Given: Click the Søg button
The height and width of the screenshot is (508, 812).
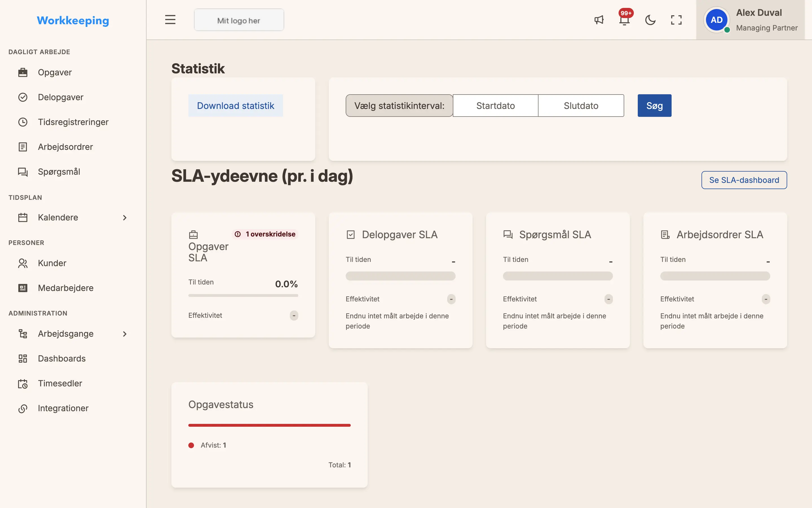Looking at the screenshot, I should [x=654, y=106].
